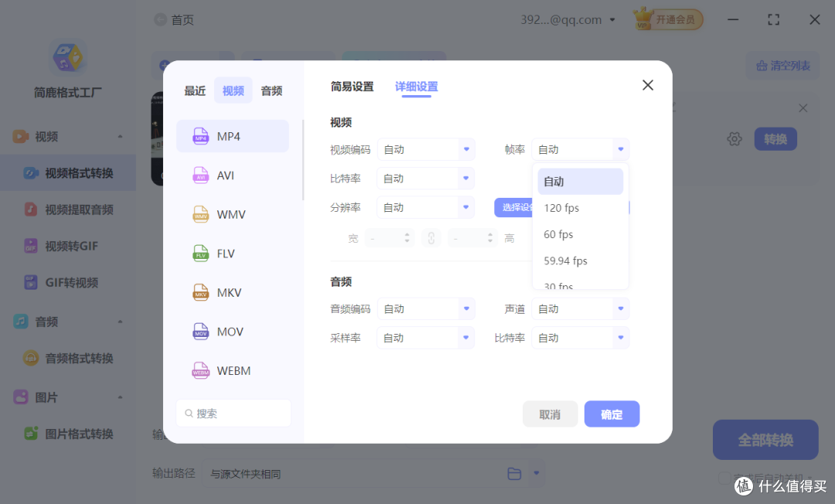Open the 分辨率 dropdown
Image resolution: width=835 pixels, height=504 pixels.
click(425, 208)
